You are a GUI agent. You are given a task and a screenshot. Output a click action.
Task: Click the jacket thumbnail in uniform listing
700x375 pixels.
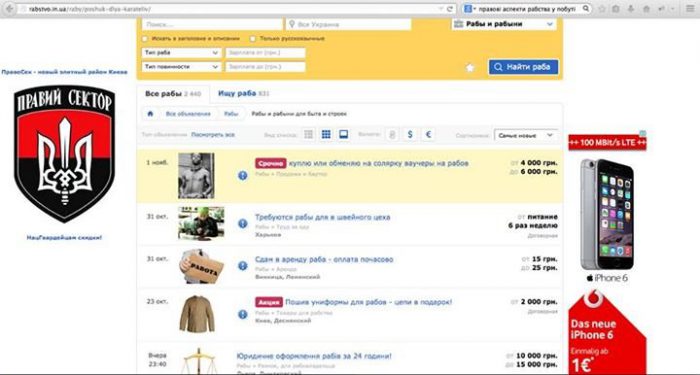[x=197, y=313]
